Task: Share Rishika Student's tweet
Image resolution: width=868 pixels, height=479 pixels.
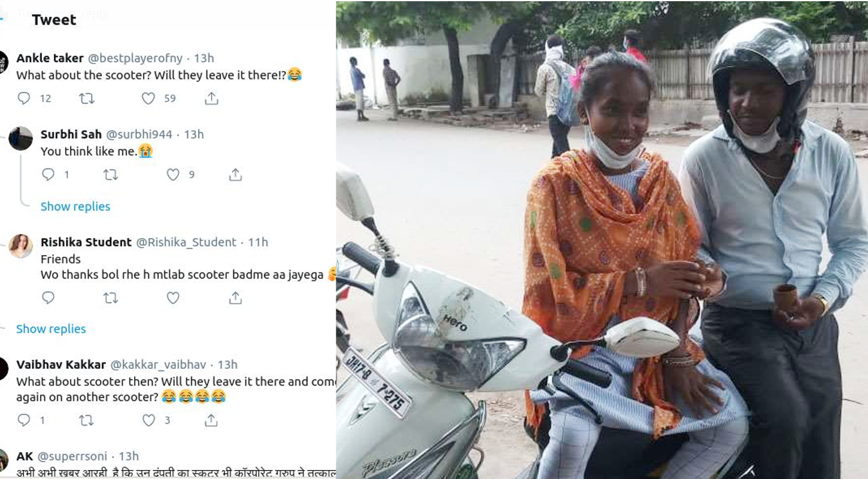Action: pos(235,298)
